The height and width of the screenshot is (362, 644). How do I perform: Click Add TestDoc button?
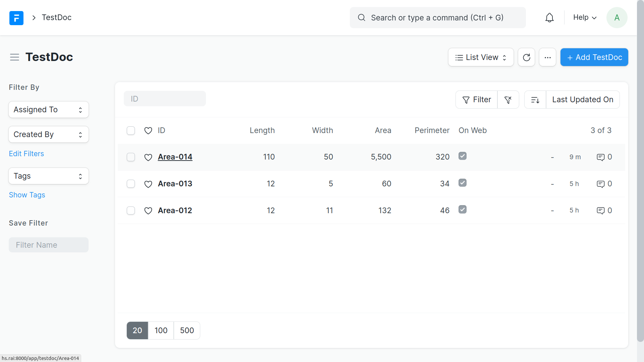(x=594, y=57)
